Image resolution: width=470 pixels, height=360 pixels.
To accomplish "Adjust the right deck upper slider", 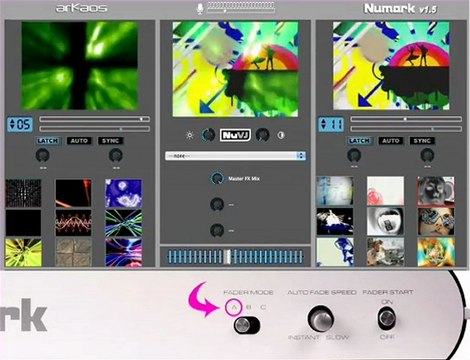I will (406, 119).
